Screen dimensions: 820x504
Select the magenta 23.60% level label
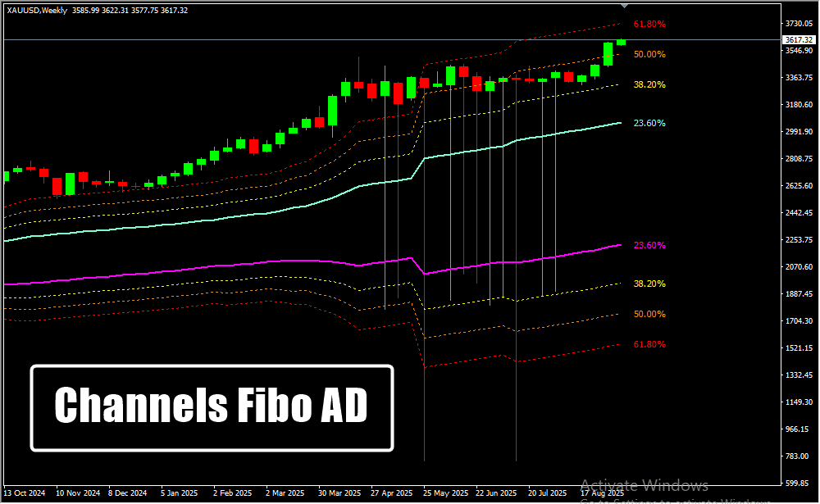pyautogui.click(x=649, y=245)
